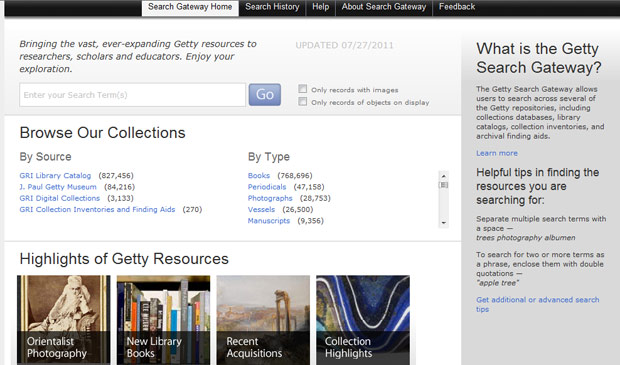
Task: Browse the Manuscripts type
Action: coord(269,221)
